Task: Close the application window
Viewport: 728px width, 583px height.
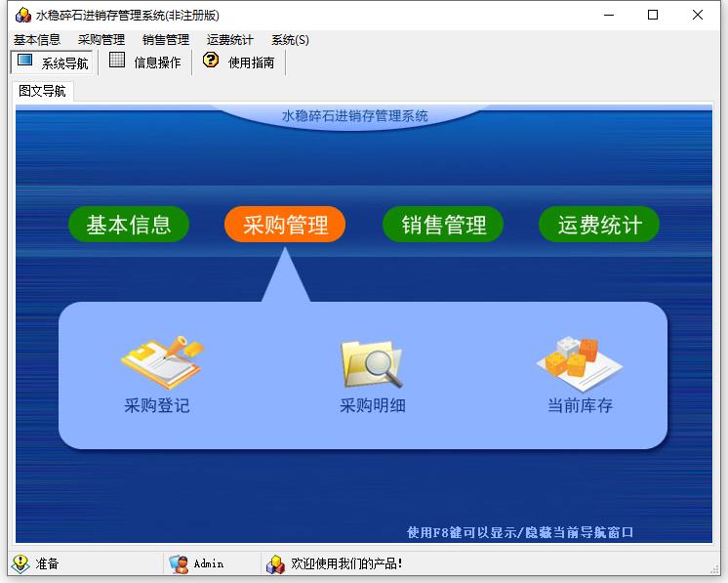Action: (698, 15)
